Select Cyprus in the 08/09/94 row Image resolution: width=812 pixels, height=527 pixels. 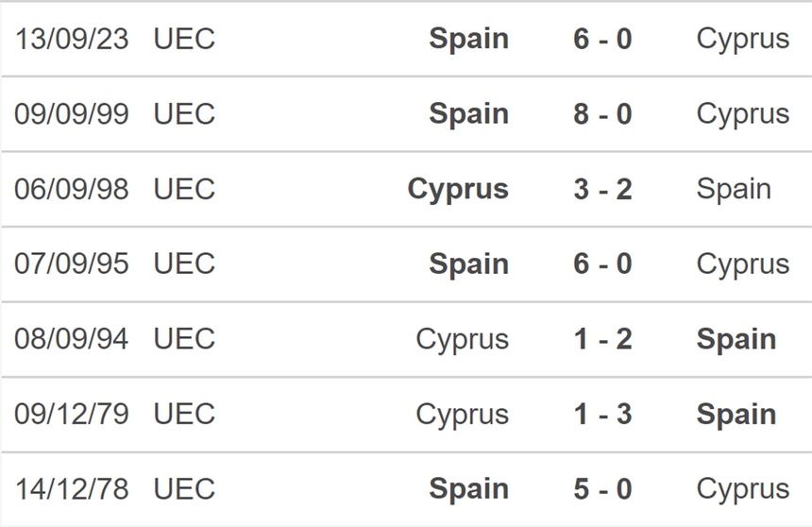tap(462, 339)
